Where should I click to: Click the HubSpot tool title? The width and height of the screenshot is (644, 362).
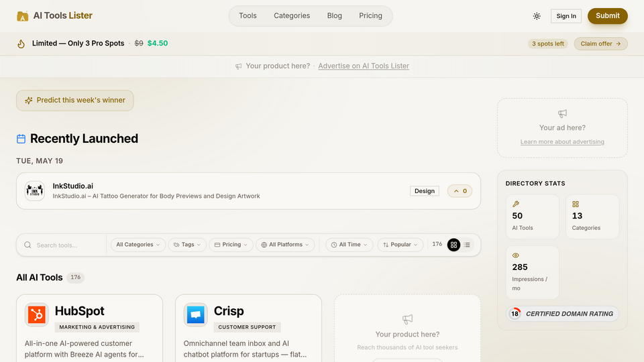pyautogui.click(x=79, y=311)
